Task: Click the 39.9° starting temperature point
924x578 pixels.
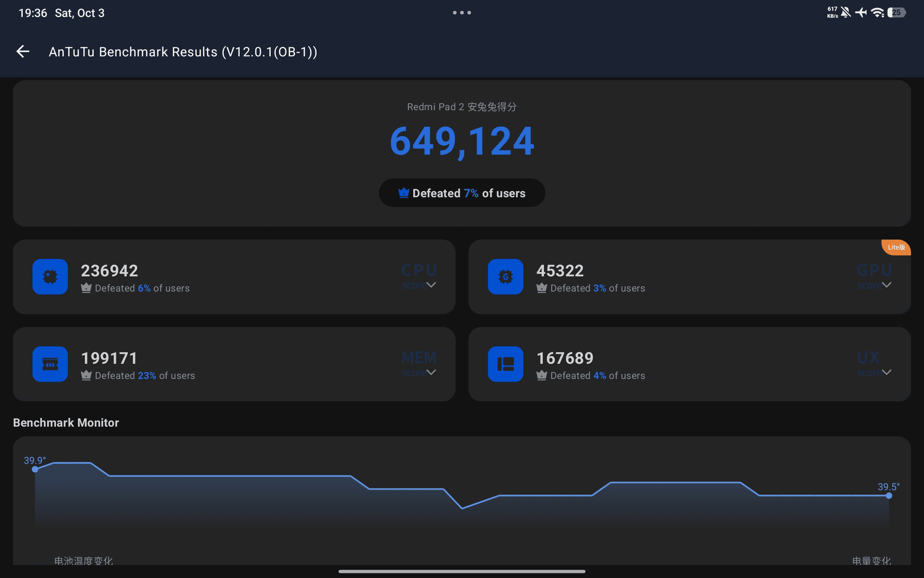Action: pos(35,469)
